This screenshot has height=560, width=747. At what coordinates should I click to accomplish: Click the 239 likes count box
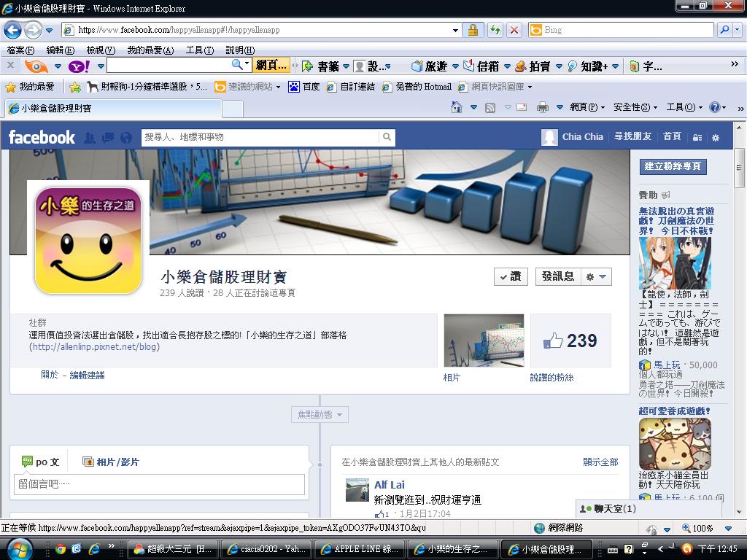point(570,341)
